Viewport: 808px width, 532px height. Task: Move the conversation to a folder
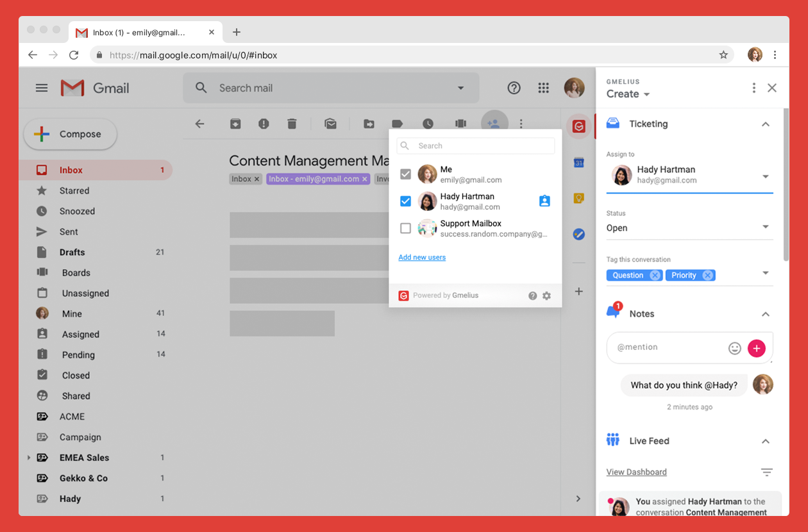(369, 124)
